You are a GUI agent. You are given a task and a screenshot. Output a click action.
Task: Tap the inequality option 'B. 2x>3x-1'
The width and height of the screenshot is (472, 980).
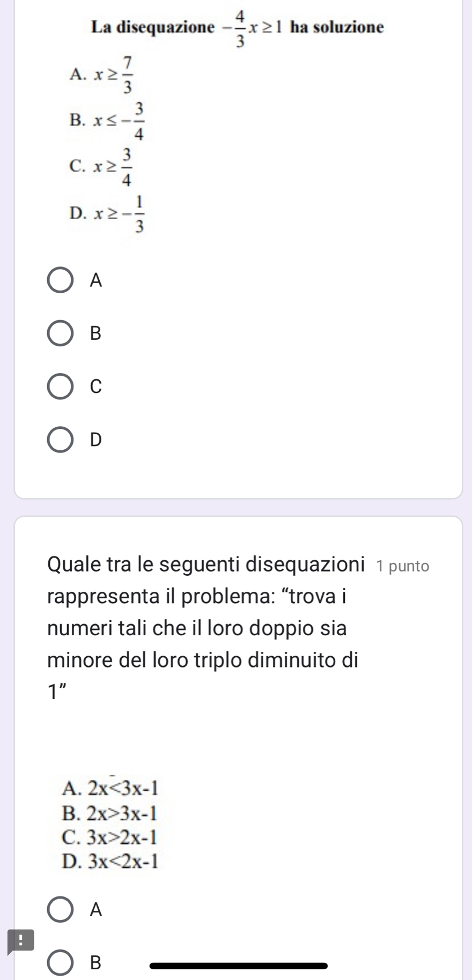pyautogui.click(x=110, y=813)
